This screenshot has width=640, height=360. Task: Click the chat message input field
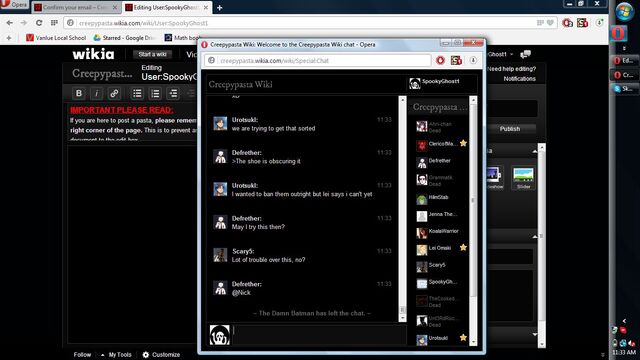[x=319, y=335]
